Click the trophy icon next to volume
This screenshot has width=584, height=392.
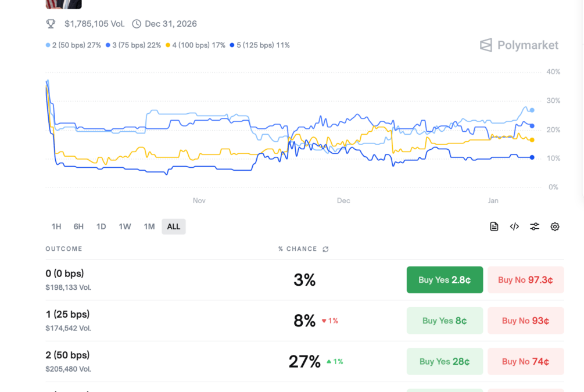[x=51, y=24]
